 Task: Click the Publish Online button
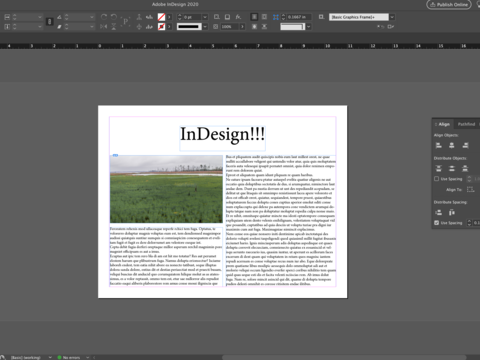tap(449, 5)
